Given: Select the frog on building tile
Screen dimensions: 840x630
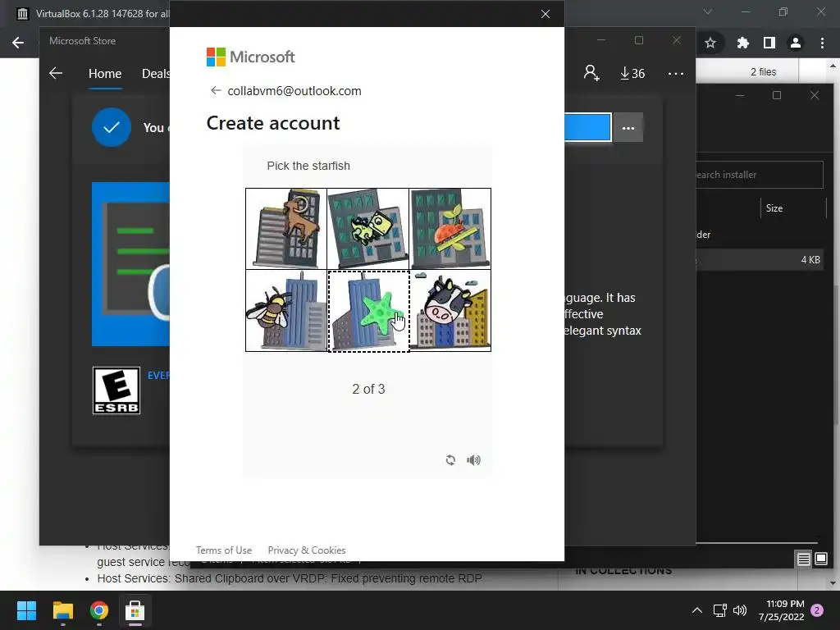Looking at the screenshot, I should pyautogui.click(x=368, y=229).
